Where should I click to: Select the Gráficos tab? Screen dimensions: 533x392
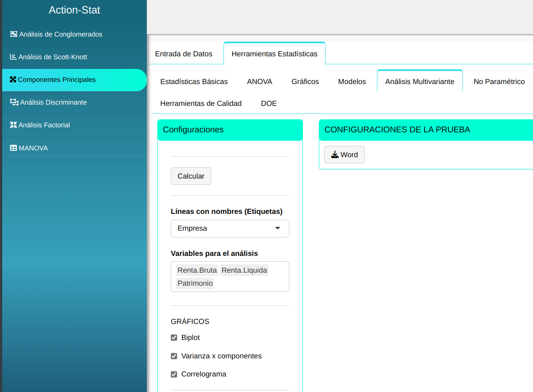click(x=305, y=82)
